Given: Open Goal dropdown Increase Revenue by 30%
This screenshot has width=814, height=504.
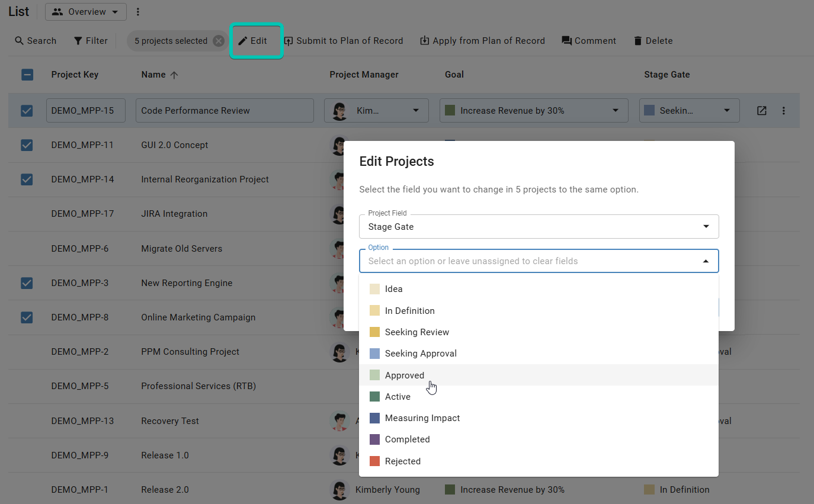Looking at the screenshot, I should (534, 111).
